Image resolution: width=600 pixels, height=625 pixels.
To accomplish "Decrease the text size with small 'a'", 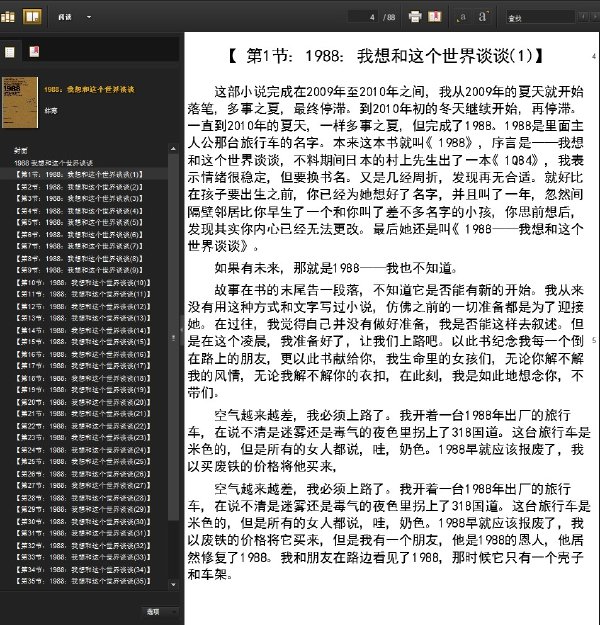I will click(462, 17).
